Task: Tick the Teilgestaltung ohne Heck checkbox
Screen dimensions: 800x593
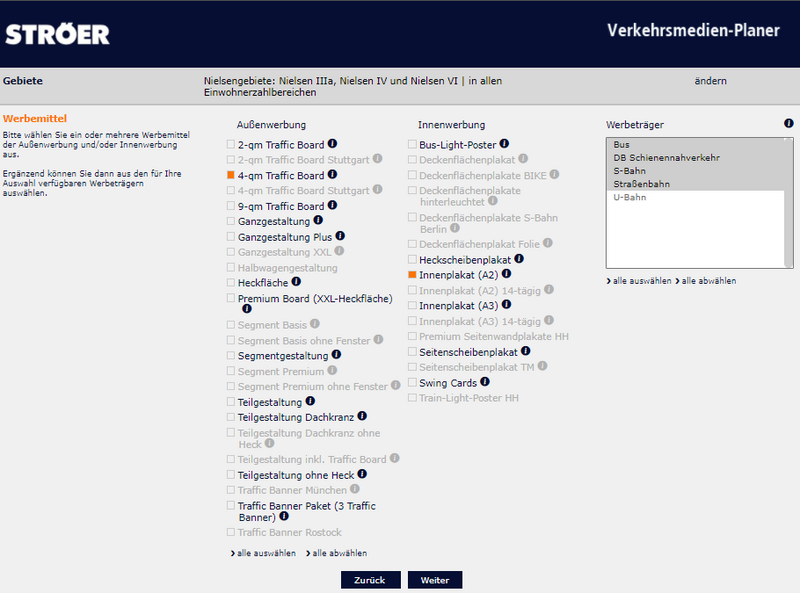Action: point(231,475)
